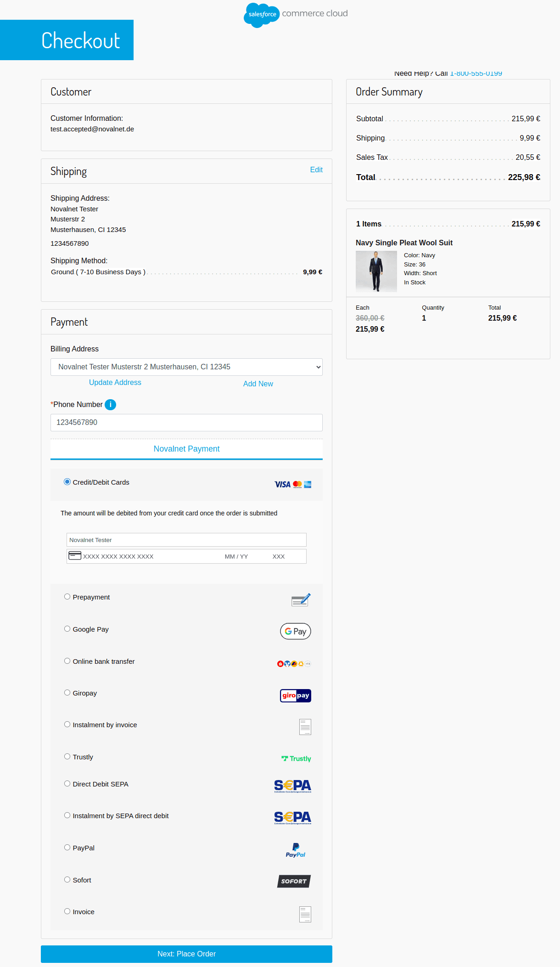Image resolution: width=560 pixels, height=967 pixels.
Task: Call the help number 1-800-555-0199
Action: [x=476, y=74]
